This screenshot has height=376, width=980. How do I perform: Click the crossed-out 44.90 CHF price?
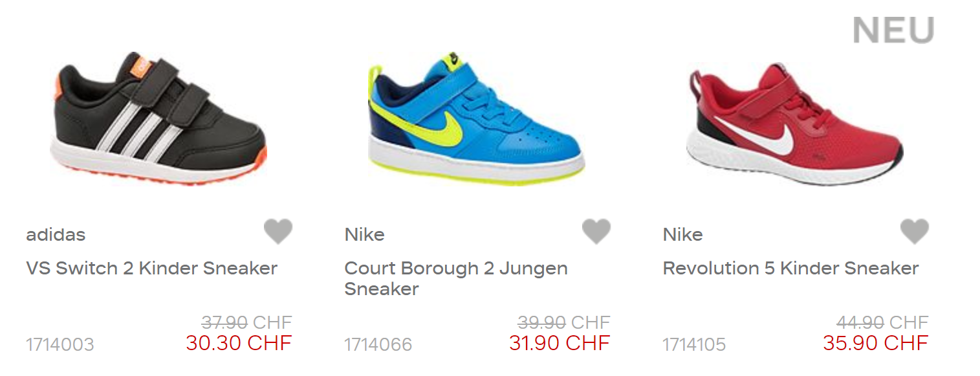tap(882, 322)
